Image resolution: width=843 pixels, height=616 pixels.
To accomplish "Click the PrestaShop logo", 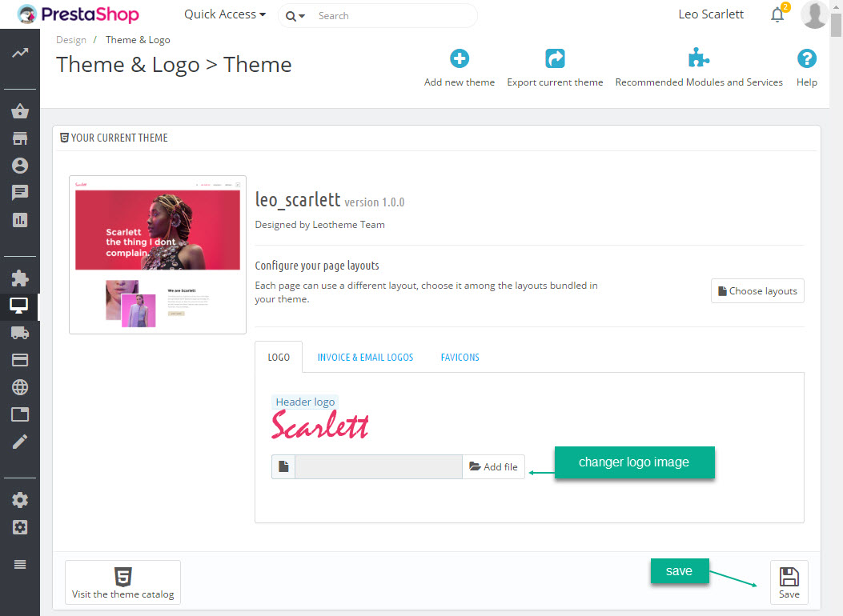I will click(78, 14).
